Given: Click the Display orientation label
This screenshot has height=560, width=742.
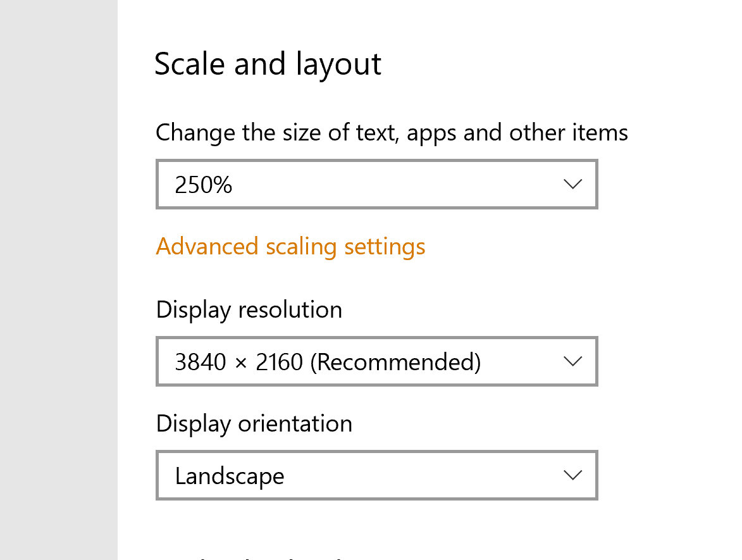Looking at the screenshot, I should point(254,424).
